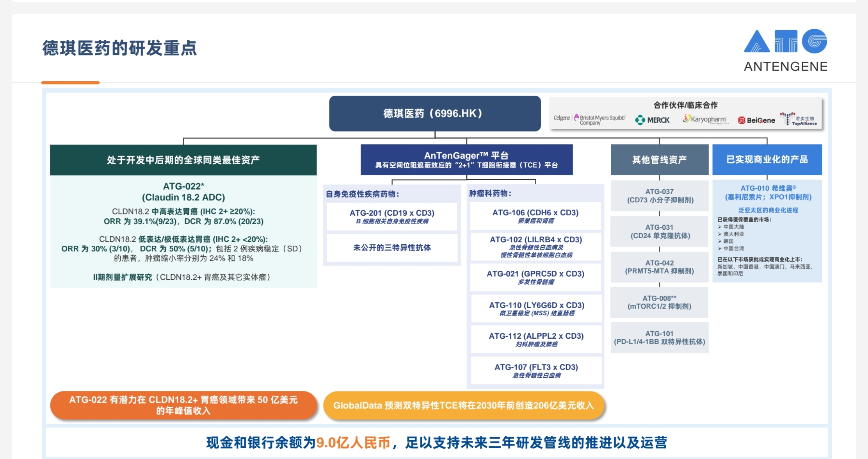Click the orange ATG-022 50 亿美元 banner
This screenshot has height=459, width=868.
click(x=183, y=405)
